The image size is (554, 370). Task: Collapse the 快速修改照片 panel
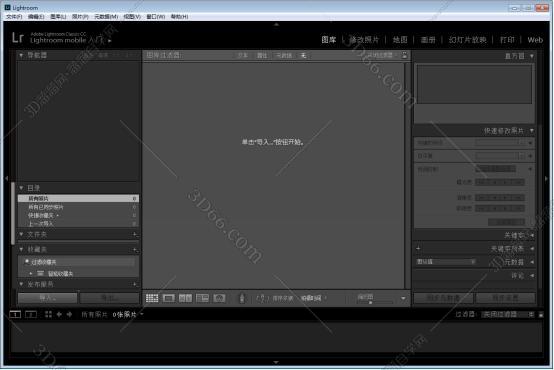[532, 131]
